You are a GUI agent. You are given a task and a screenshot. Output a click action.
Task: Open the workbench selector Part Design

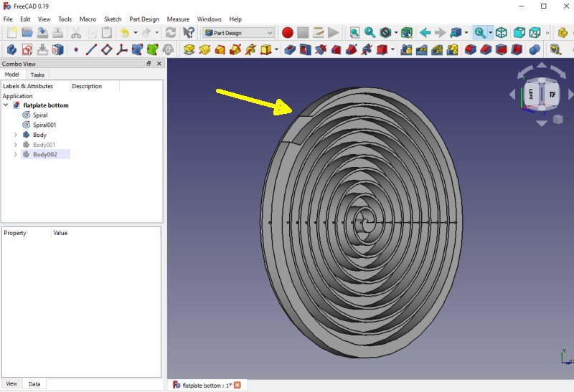pyautogui.click(x=239, y=33)
